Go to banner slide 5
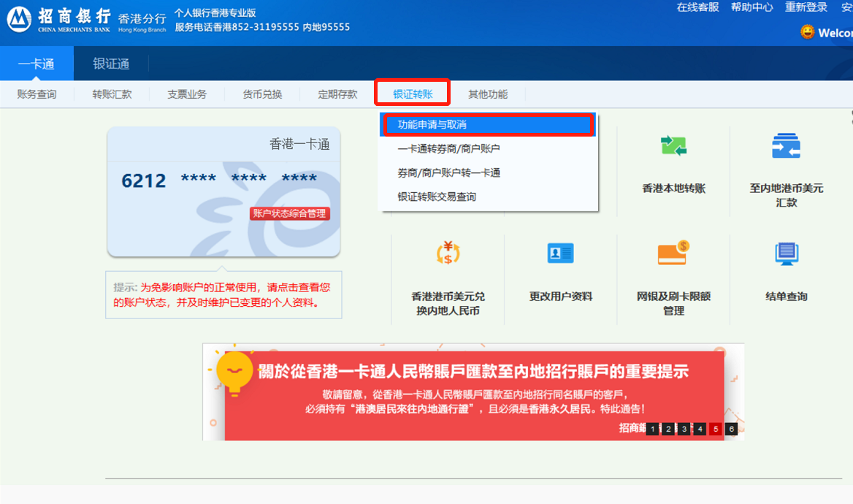Image resolution: width=853 pixels, height=504 pixels. coord(716,429)
